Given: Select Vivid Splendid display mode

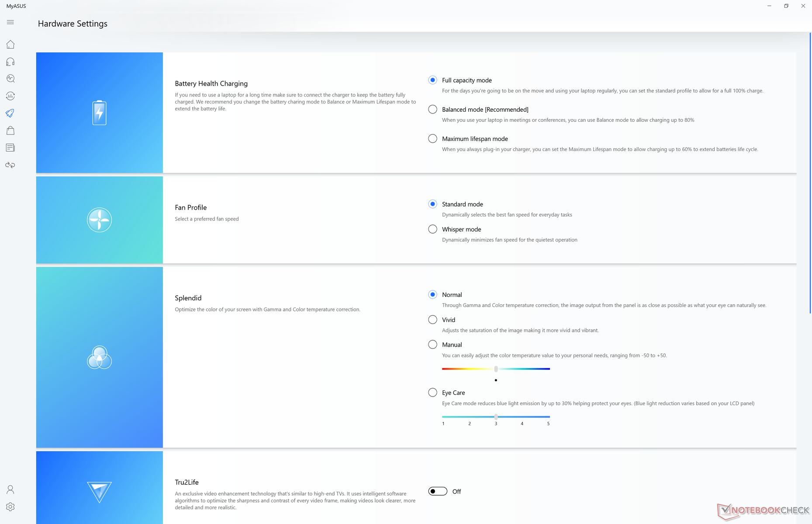Looking at the screenshot, I should [x=432, y=320].
